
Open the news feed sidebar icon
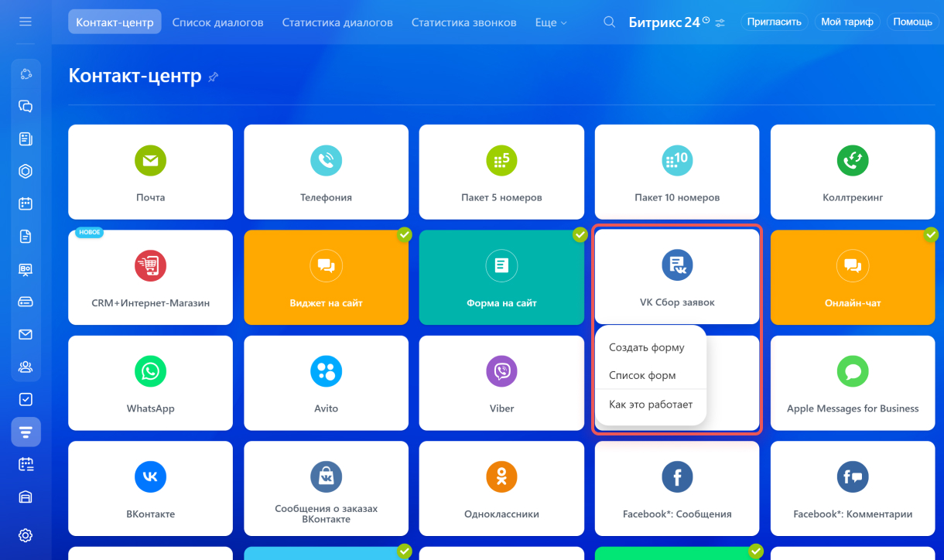(26, 138)
